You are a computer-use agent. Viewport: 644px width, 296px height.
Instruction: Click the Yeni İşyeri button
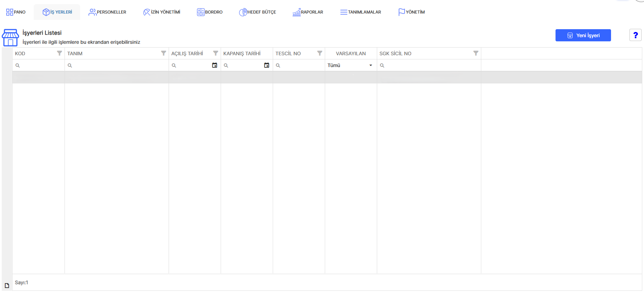click(x=583, y=35)
